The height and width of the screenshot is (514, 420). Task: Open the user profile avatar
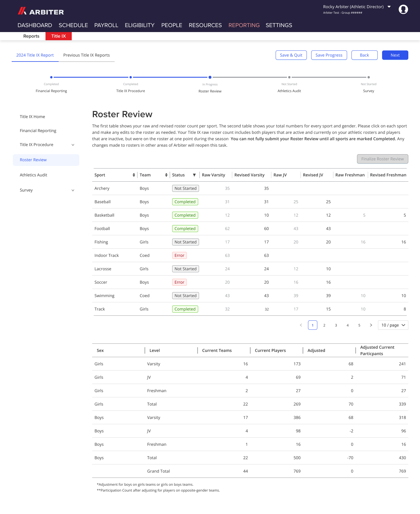coord(403,9)
